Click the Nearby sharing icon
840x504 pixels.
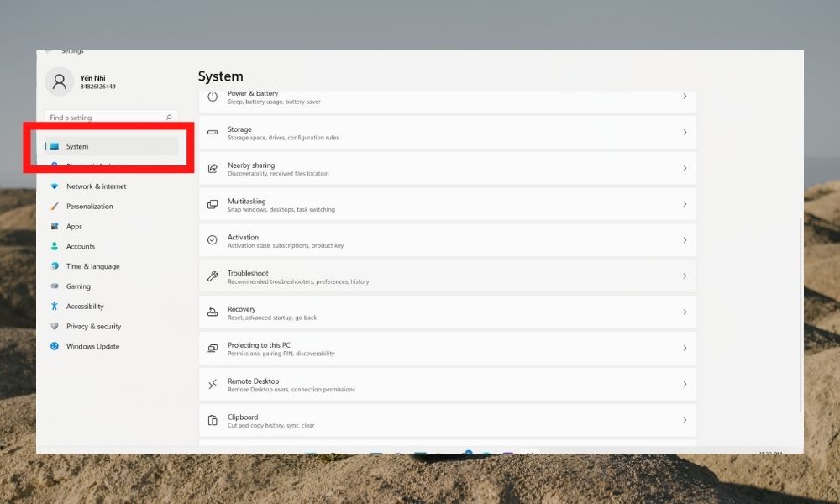[x=212, y=168]
